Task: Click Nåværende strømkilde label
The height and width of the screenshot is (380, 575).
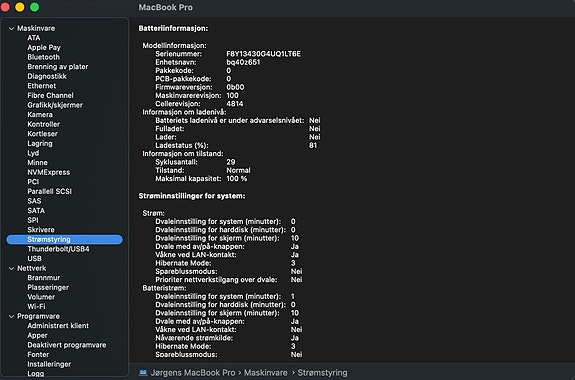Action: tap(194, 338)
